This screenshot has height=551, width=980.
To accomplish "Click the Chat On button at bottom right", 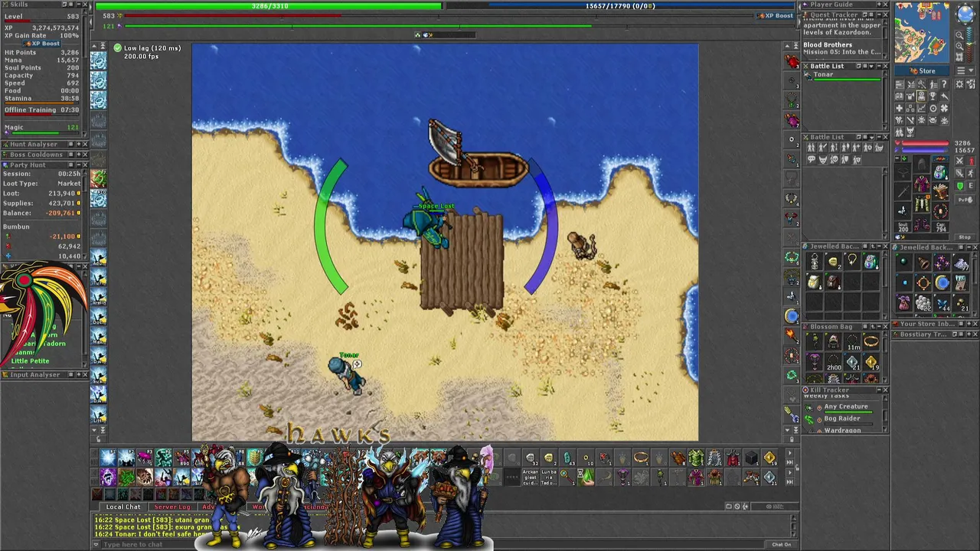I will (781, 544).
